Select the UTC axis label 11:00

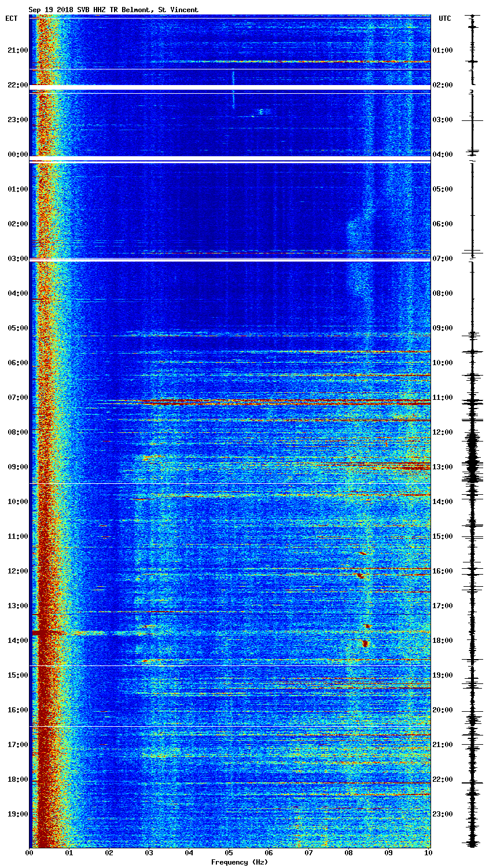coord(442,398)
